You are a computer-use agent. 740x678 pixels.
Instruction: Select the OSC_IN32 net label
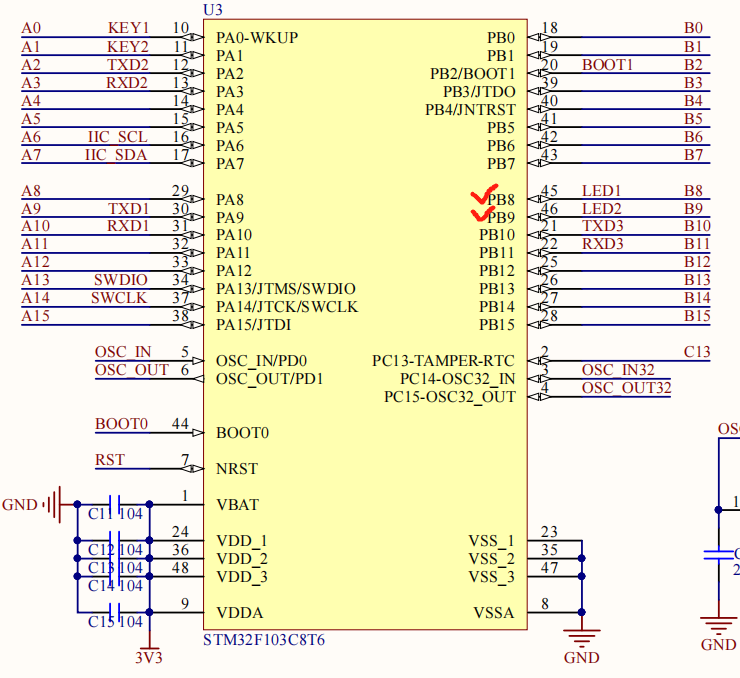[x=618, y=370]
